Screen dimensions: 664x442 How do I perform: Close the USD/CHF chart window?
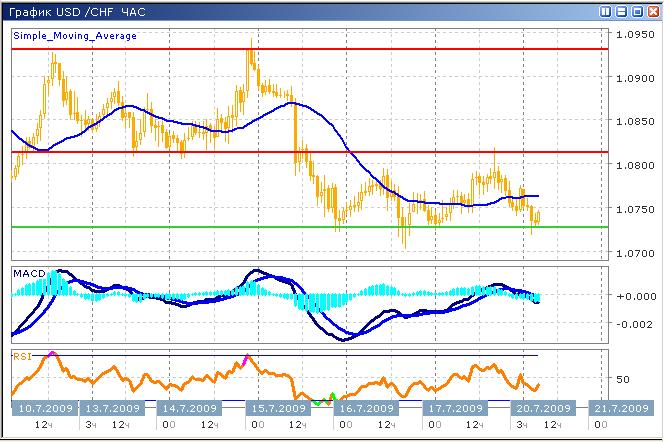click(652, 11)
